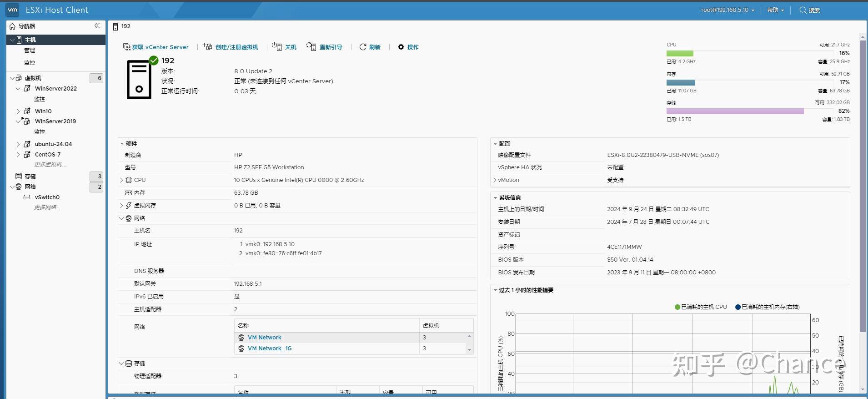Screen dimensions: 868x399
Task: Open the VM Network link
Action: point(264,338)
